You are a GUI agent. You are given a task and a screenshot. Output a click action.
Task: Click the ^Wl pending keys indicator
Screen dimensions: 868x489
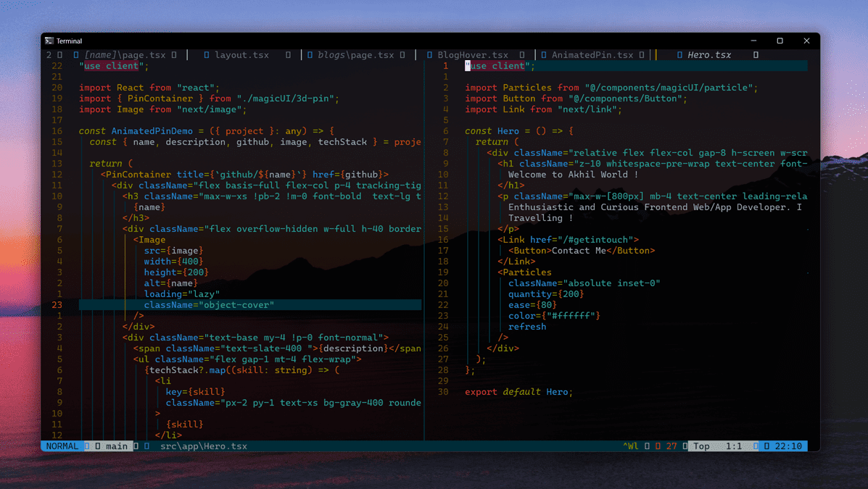(631, 446)
